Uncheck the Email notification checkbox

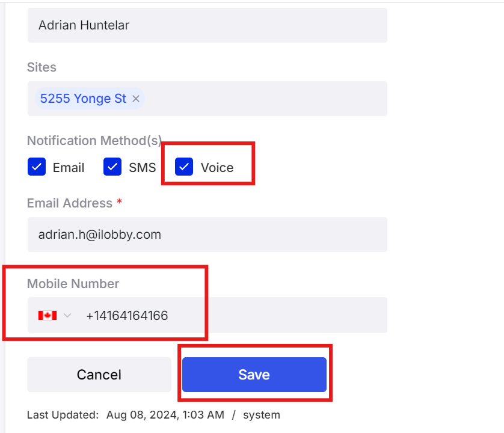37,167
